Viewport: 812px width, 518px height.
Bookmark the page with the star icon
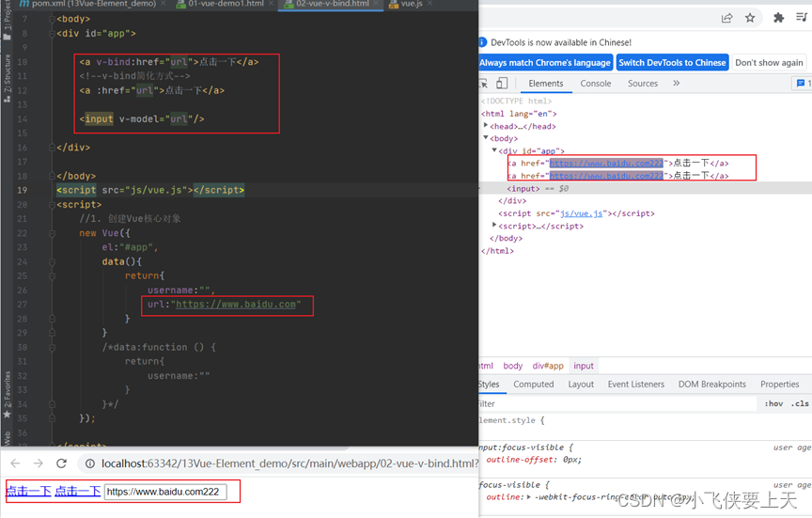coord(750,18)
